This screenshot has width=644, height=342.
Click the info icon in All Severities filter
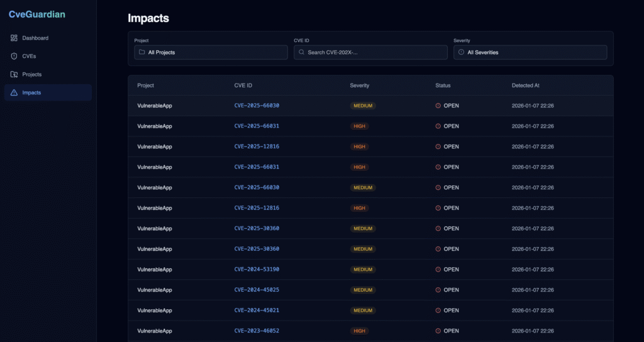(x=461, y=52)
